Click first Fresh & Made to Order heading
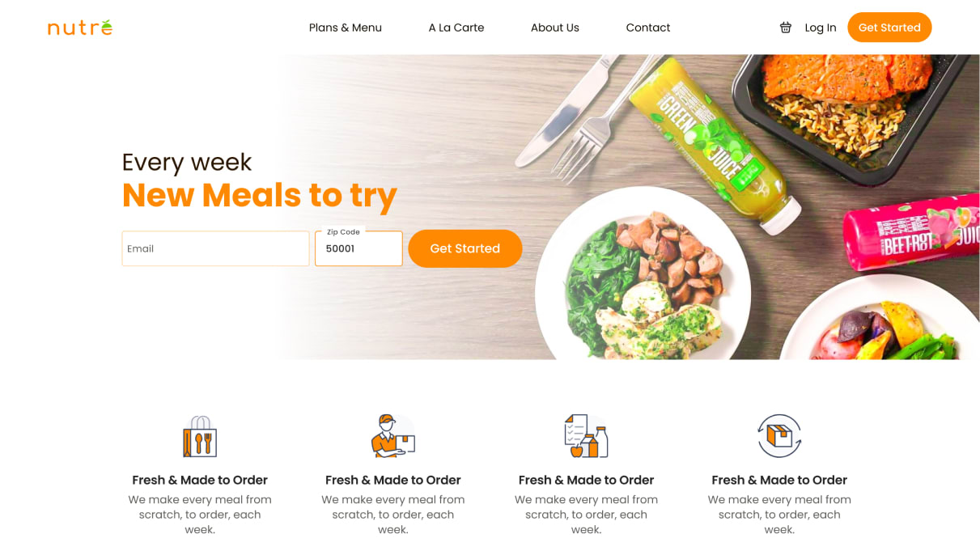Image resolution: width=980 pixels, height=551 pixels. tap(200, 480)
